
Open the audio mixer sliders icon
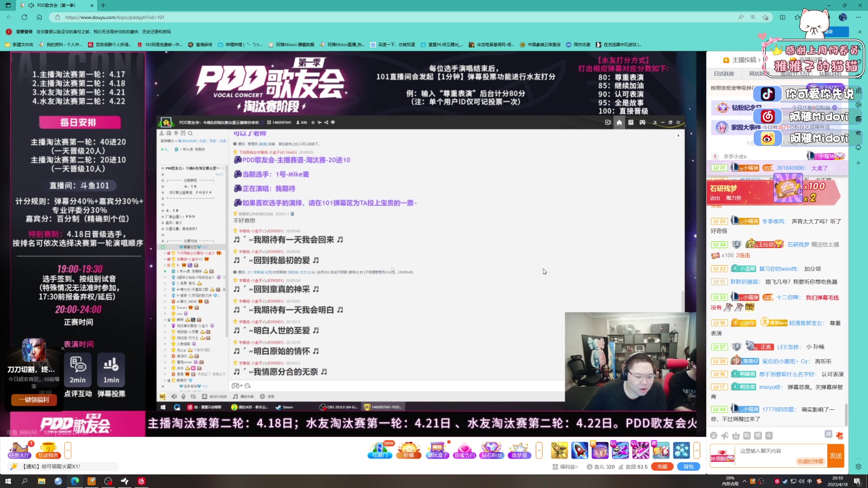(193, 396)
